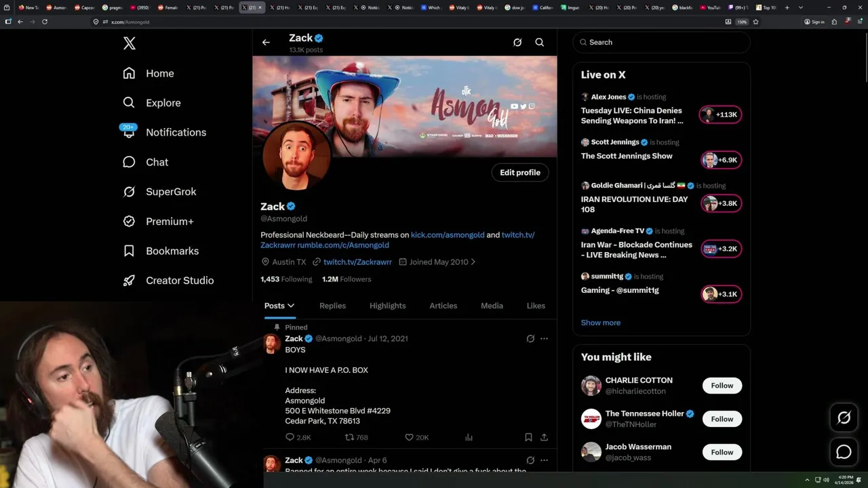Click Grok icon on Apr 6 post

click(x=530, y=461)
